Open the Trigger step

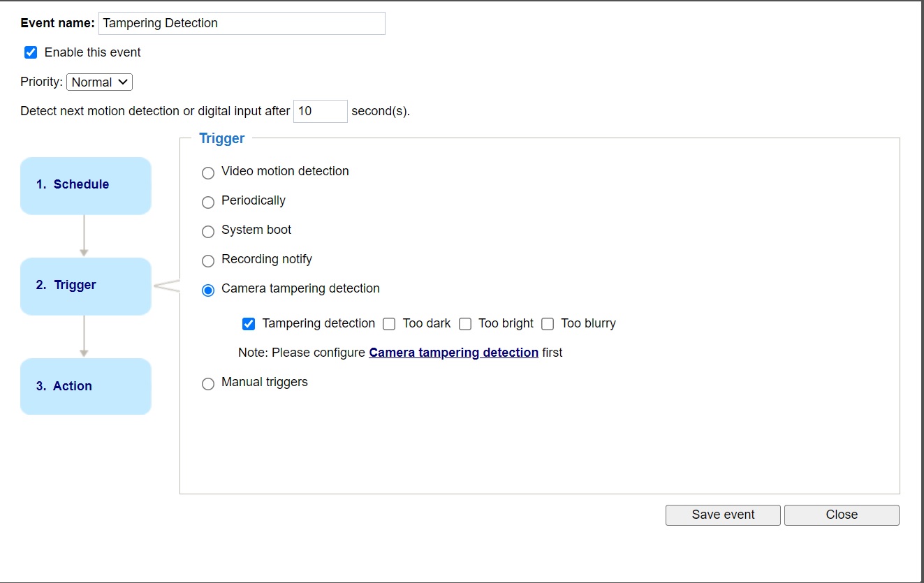pos(85,285)
